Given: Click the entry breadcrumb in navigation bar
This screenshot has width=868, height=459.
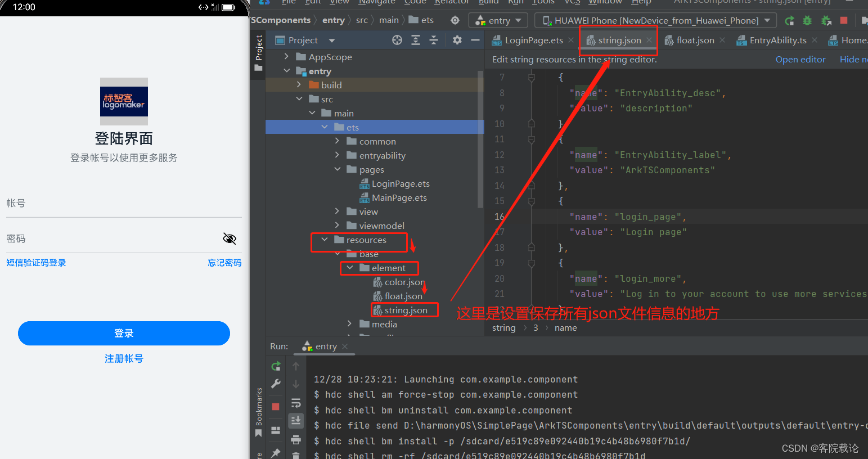Looking at the screenshot, I should pos(334,20).
